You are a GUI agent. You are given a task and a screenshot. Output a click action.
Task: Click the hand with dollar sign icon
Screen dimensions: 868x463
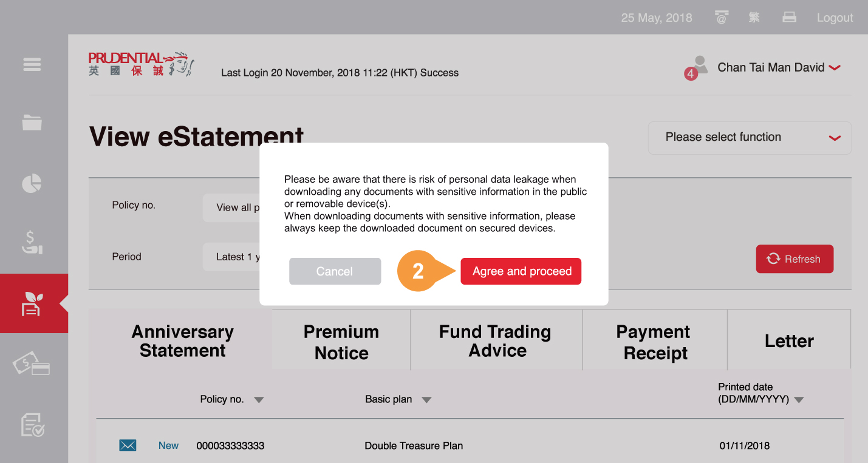pyautogui.click(x=32, y=242)
